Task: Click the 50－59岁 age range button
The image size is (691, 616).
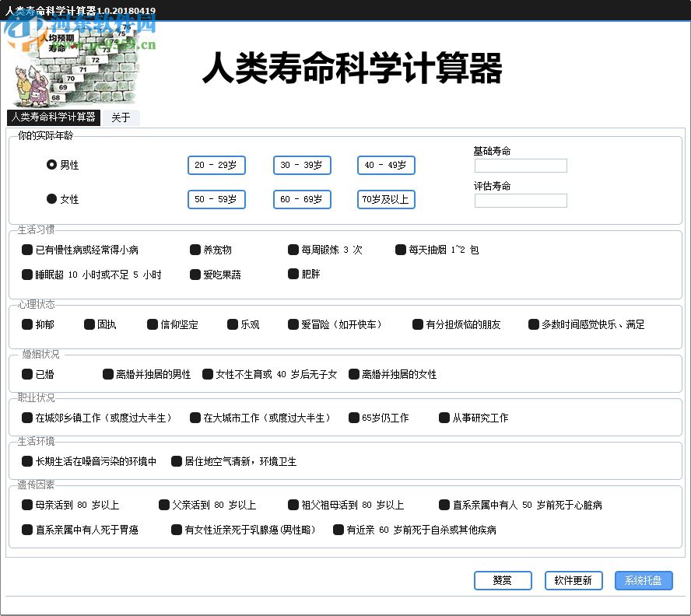Action: coord(216,199)
